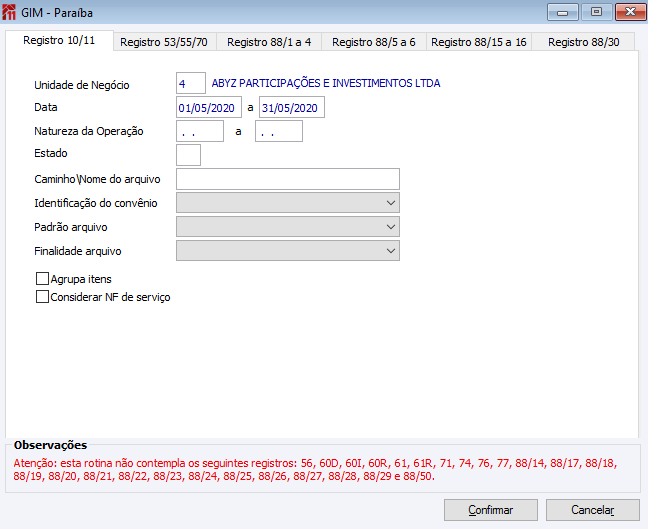Click the Data label

[46, 107]
